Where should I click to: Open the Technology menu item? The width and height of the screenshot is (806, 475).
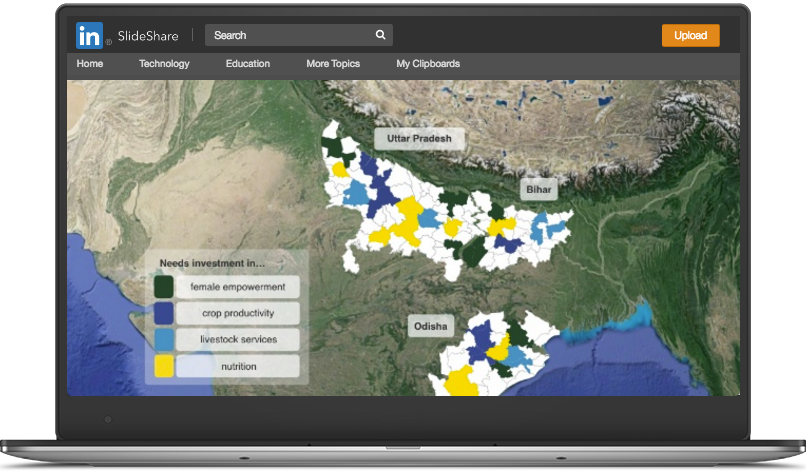click(164, 64)
